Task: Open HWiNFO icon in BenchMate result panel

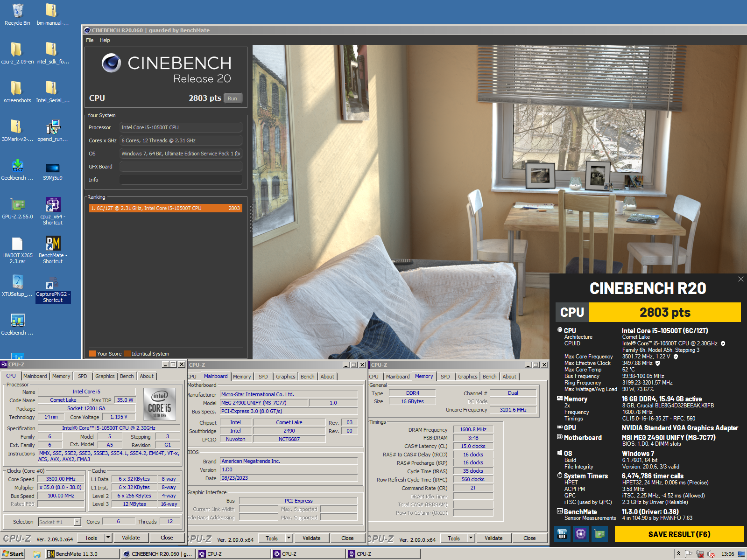Action: [x=562, y=534]
